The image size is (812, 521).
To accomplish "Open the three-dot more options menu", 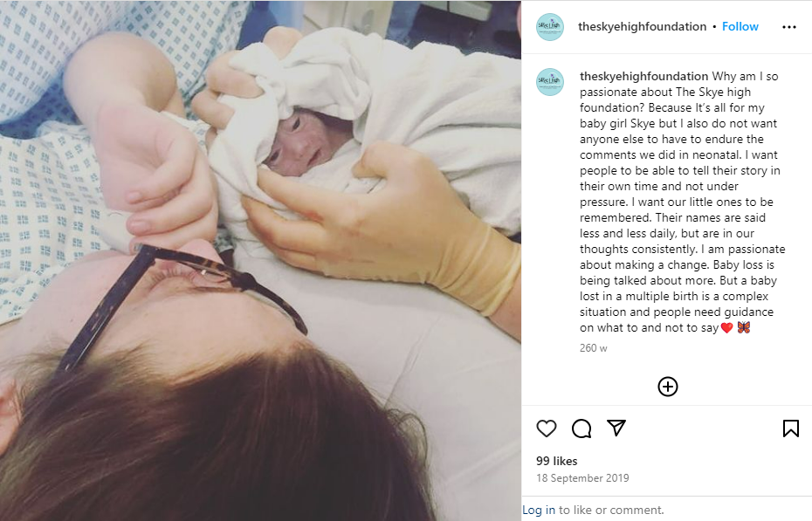I will (789, 27).
